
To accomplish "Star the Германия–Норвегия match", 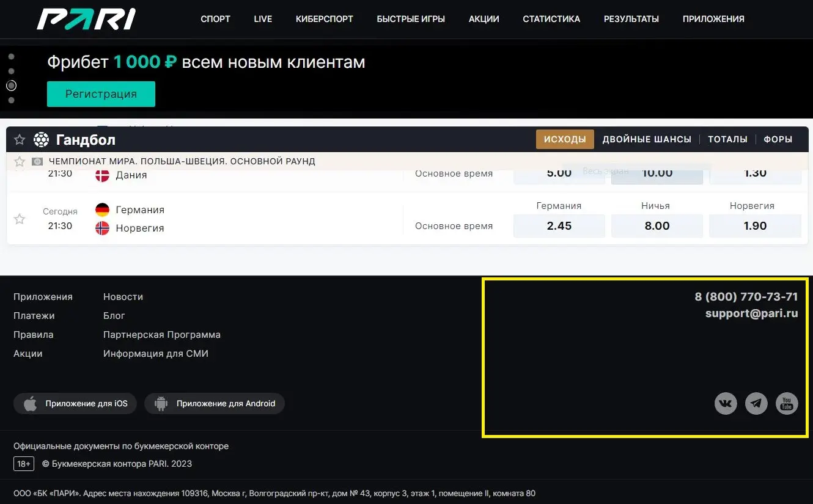I will 20,219.
